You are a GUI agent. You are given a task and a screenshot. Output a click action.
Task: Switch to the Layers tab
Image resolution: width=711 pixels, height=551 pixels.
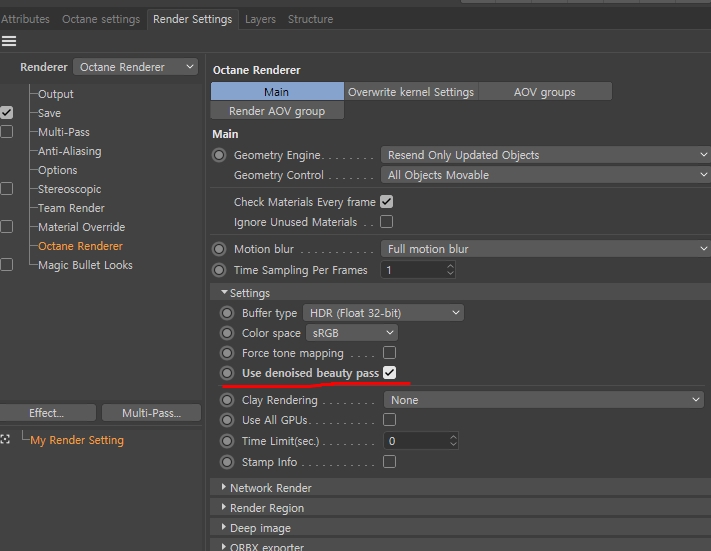260,19
